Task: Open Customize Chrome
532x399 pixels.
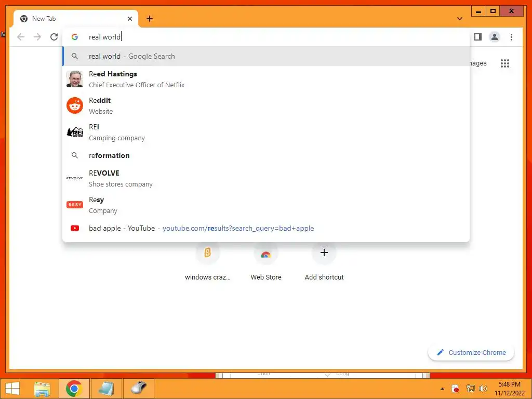Action: [x=471, y=353]
